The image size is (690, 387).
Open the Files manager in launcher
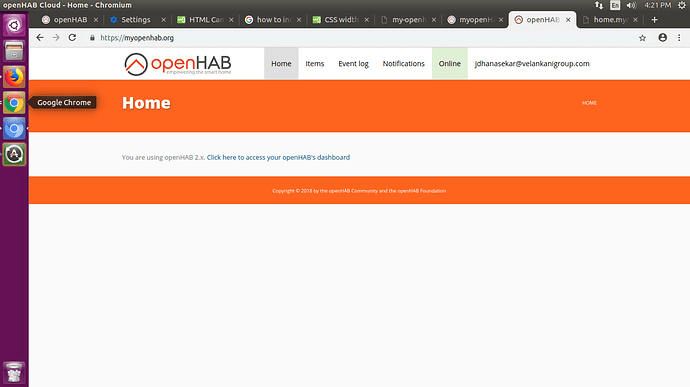[x=14, y=51]
